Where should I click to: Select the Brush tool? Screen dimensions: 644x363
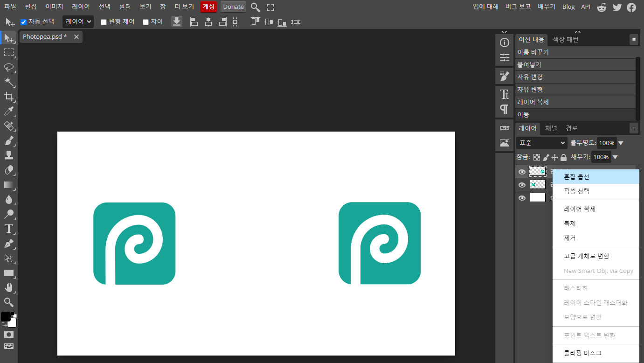(x=9, y=140)
